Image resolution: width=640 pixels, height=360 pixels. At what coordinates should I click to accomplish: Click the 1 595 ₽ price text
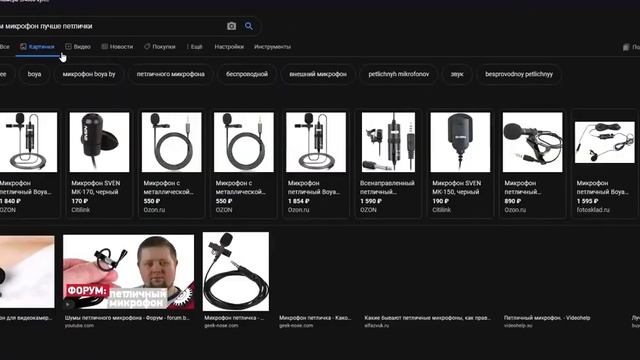coord(587,201)
